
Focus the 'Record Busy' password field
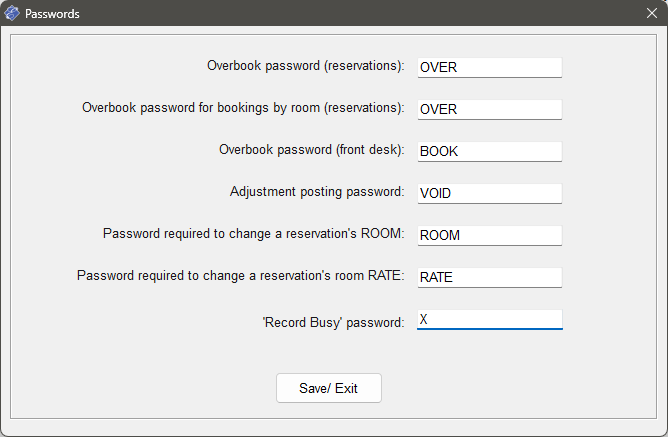pyautogui.click(x=489, y=319)
